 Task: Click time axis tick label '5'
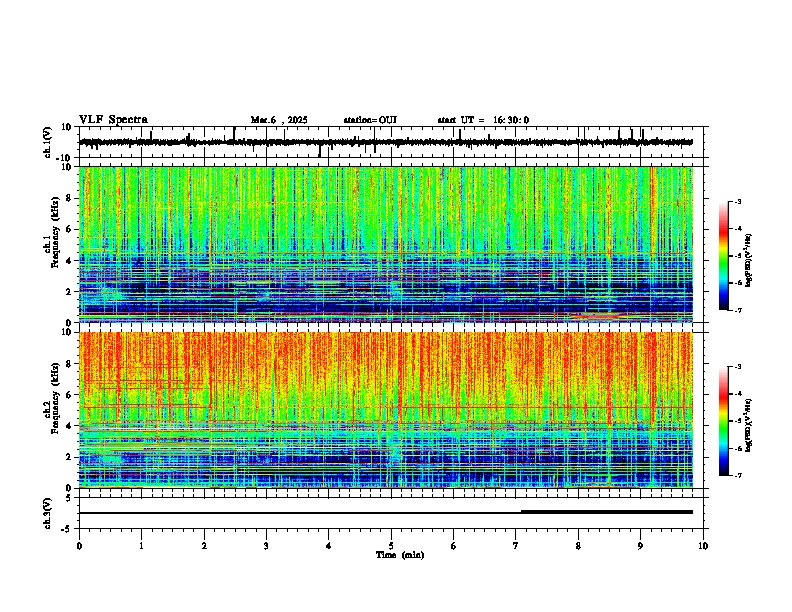pyautogui.click(x=391, y=546)
